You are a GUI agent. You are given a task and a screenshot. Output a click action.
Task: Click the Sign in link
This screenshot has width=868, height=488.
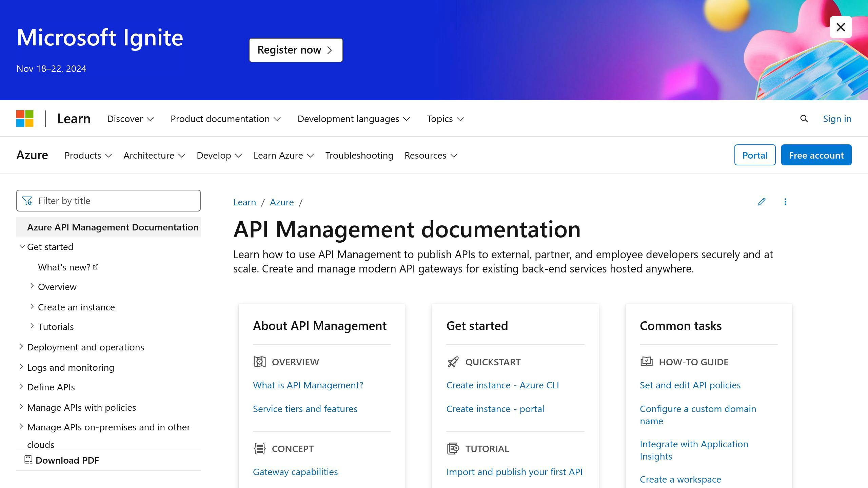pyautogui.click(x=837, y=119)
